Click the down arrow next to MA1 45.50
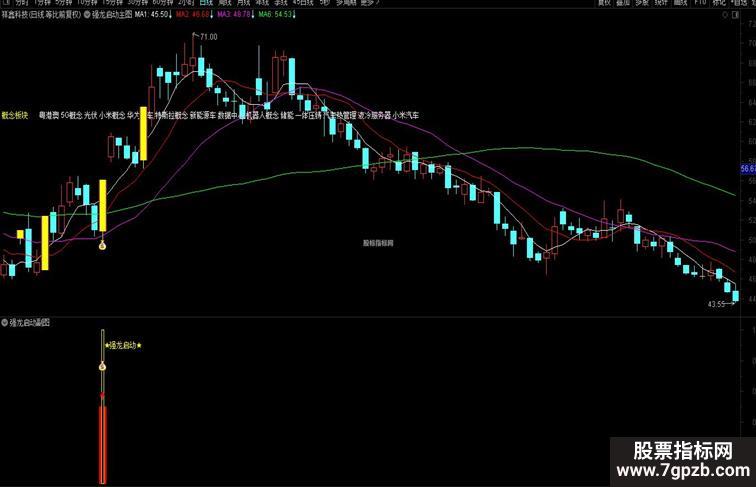The image size is (756, 487). pos(170,14)
